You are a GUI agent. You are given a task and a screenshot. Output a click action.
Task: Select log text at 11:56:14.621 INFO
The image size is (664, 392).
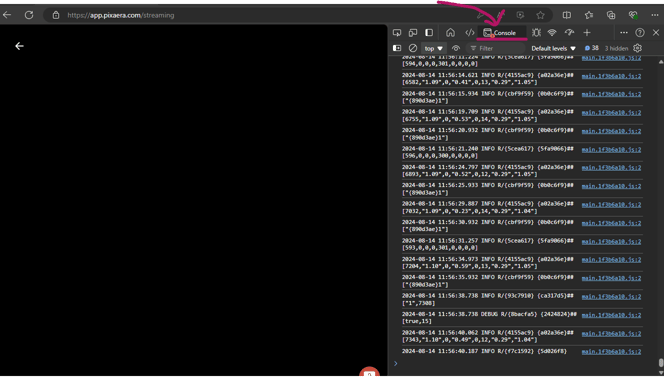tap(488, 79)
